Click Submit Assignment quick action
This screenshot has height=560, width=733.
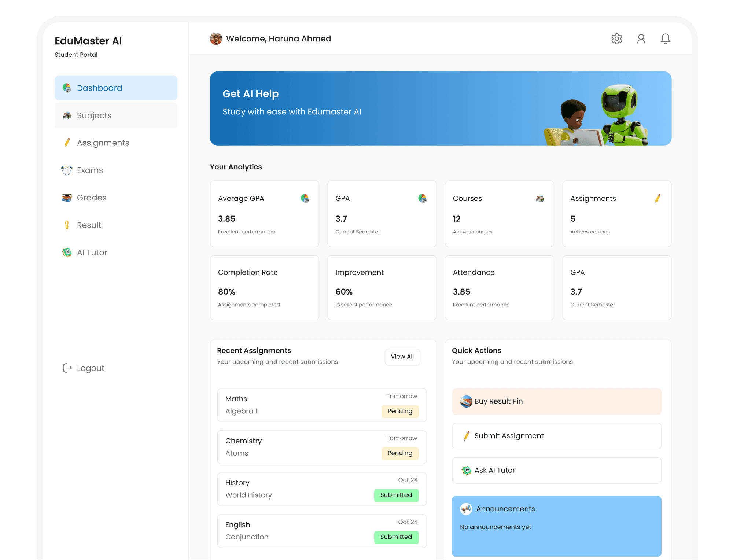pos(556,436)
